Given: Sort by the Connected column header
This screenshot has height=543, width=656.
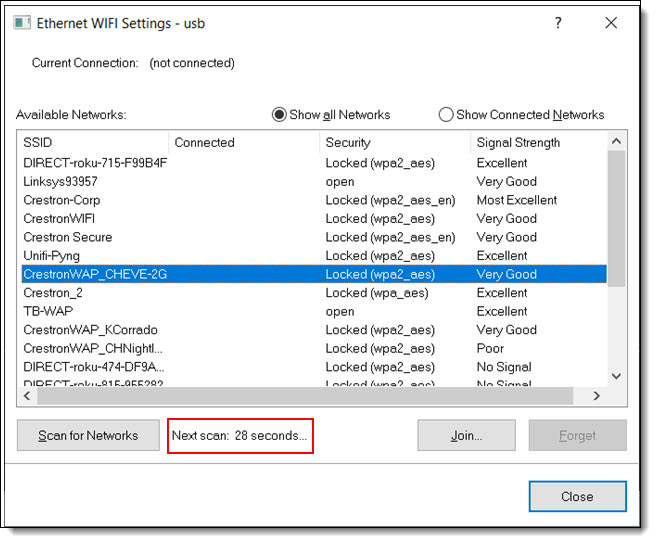Looking at the screenshot, I should coord(244,142).
